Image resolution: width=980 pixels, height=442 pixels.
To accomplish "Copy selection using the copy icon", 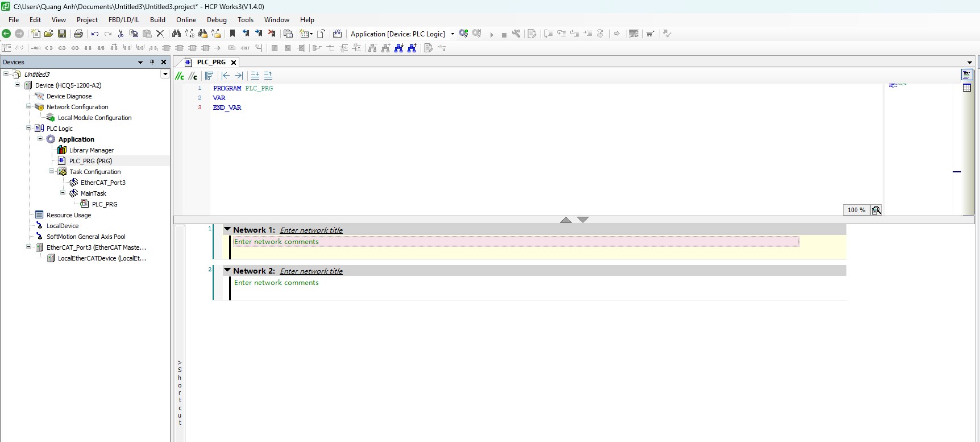I will point(134,34).
